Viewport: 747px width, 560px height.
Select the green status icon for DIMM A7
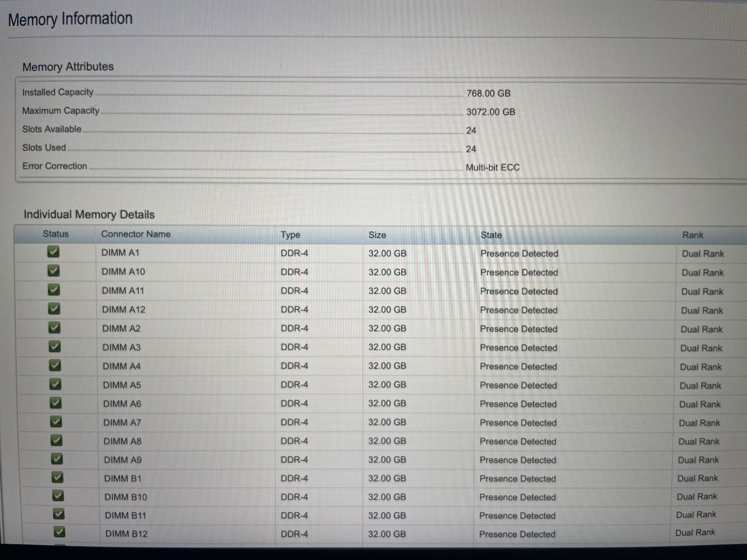56,421
